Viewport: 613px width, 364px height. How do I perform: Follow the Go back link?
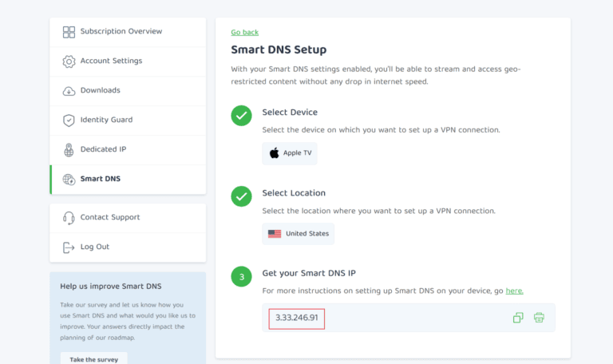coord(244,33)
